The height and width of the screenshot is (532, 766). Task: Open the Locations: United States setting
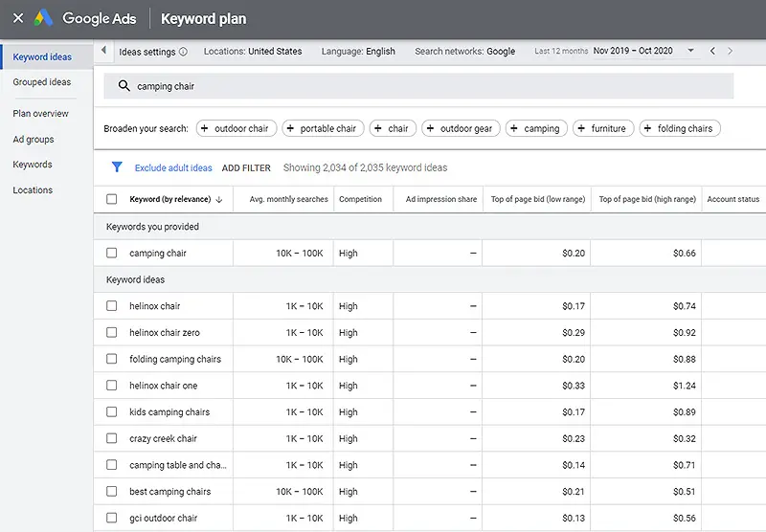pos(253,52)
